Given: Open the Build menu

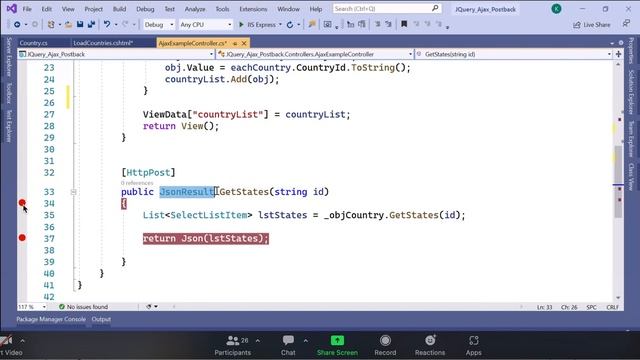Looking at the screenshot, I should [119, 9].
